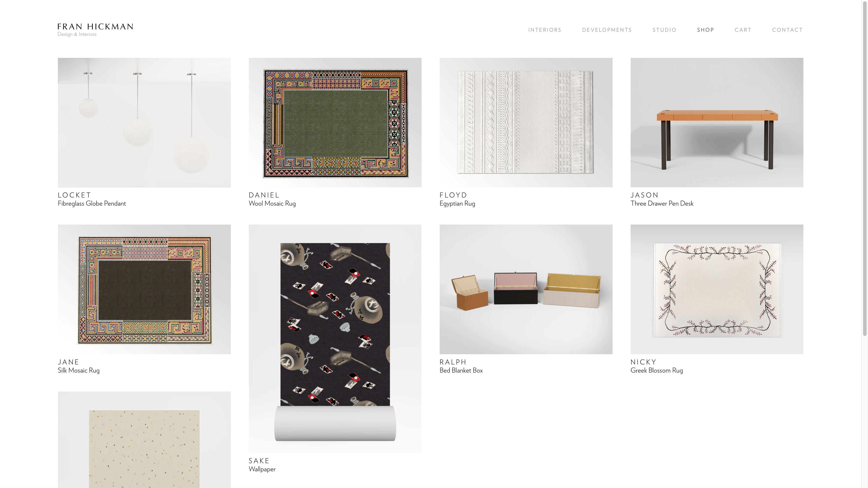This screenshot has height=488, width=868.
Task: Follow the 'Greek Blossom Rug' caption link
Action: pos(656,371)
